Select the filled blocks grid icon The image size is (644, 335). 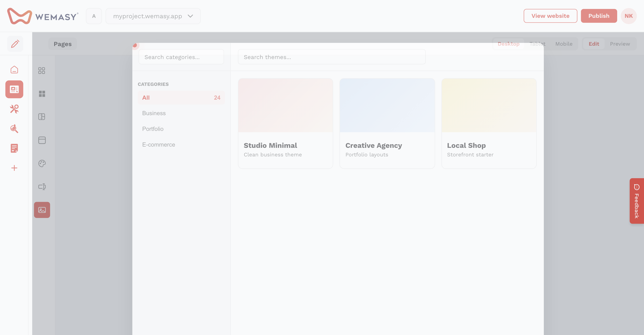point(42,94)
